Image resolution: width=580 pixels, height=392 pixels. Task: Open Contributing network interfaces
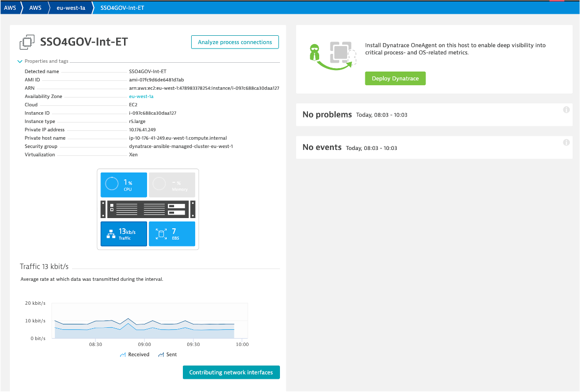click(x=231, y=372)
